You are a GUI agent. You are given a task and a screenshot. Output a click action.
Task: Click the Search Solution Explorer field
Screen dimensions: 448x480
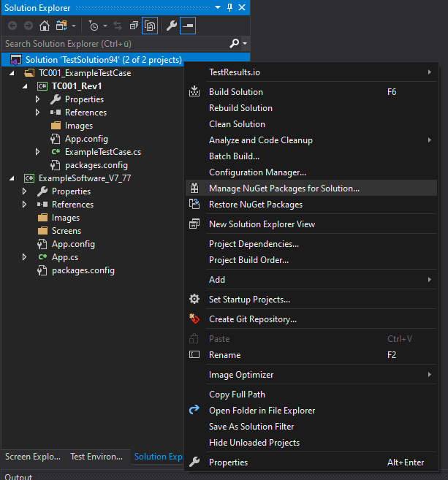(x=115, y=43)
